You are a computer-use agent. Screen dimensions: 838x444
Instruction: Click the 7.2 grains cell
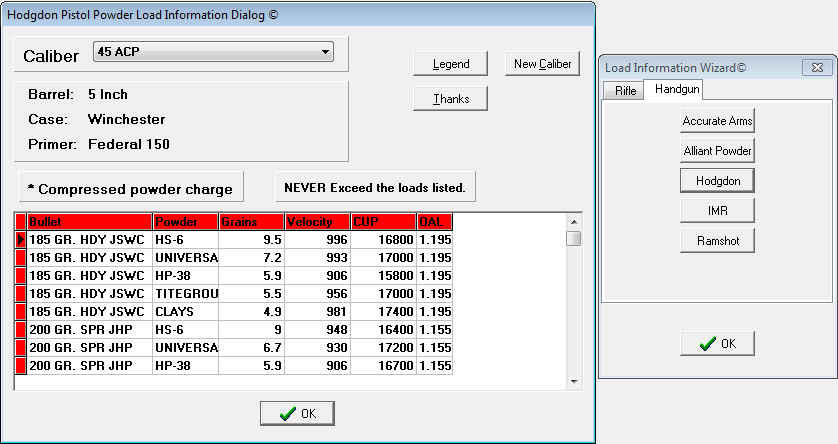point(251,258)
